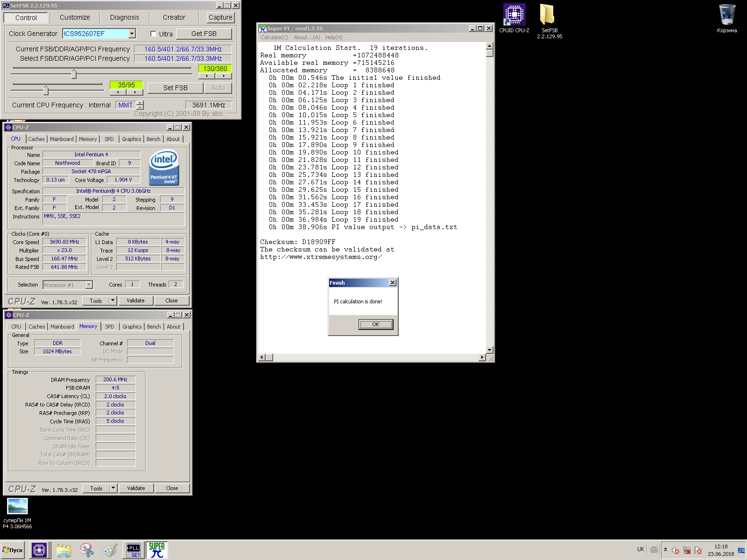Click lower CPU-Z Memory window title icon
Image resolution: width=747 pixels, height=560 pixels.
8,315
